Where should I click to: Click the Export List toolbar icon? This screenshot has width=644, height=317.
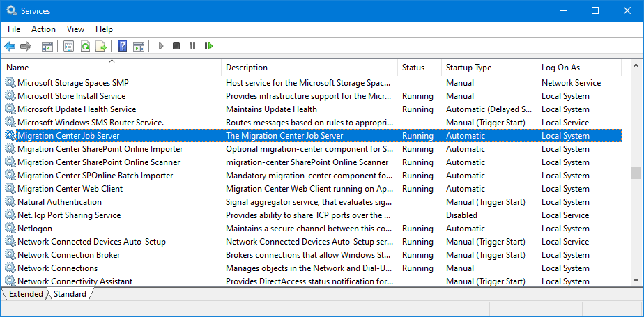click(101, 46)
